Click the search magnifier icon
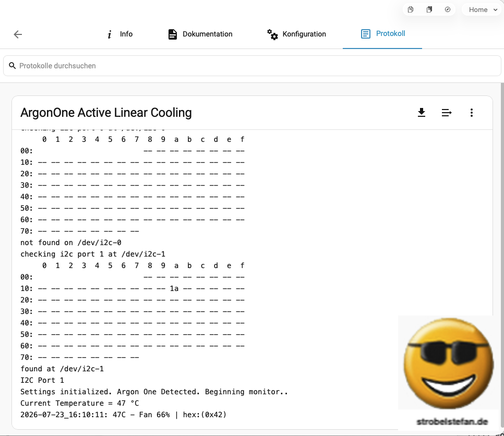Viewport: 504px width, 436px height. coord(12,66)
